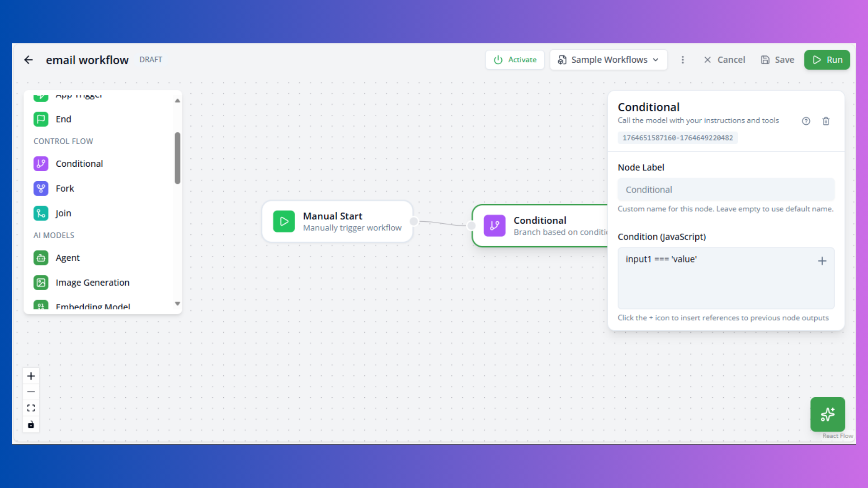This screenshot has height=488, width=868.
Task: Insert a reference with the plus icon
Action: pyautogui.click(x=822, y=261)
